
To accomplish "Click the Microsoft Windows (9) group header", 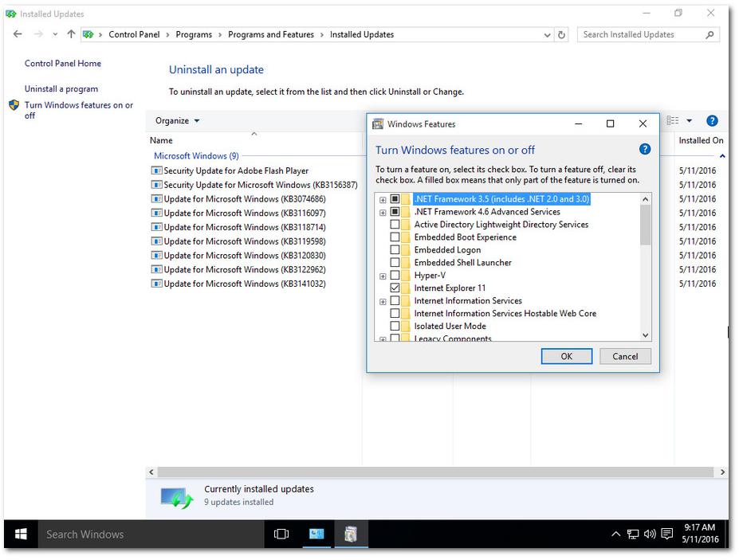I will pos(196,156).
